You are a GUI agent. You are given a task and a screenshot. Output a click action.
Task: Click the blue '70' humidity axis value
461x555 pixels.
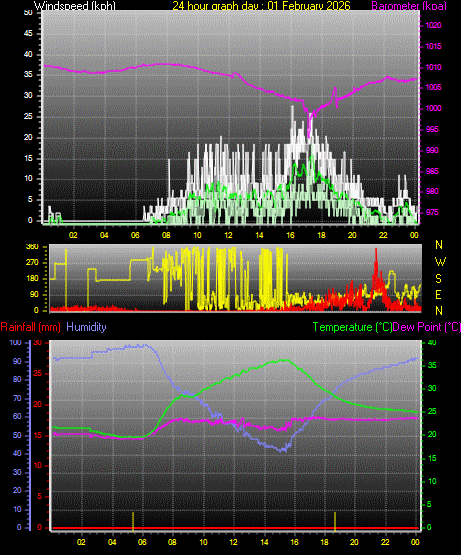[17, 399]
